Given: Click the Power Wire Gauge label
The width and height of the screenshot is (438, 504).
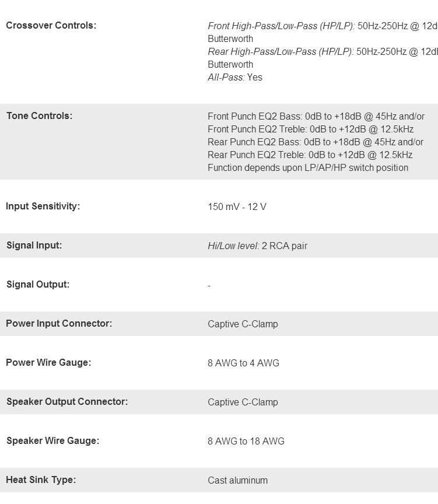Looking at the screenshot, I should coord(48,363).
